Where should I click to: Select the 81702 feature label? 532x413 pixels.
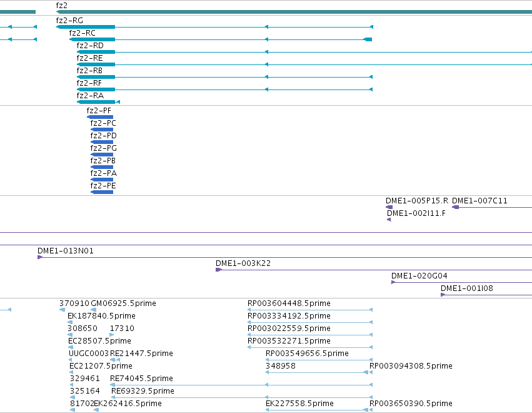tap(82, 404)
